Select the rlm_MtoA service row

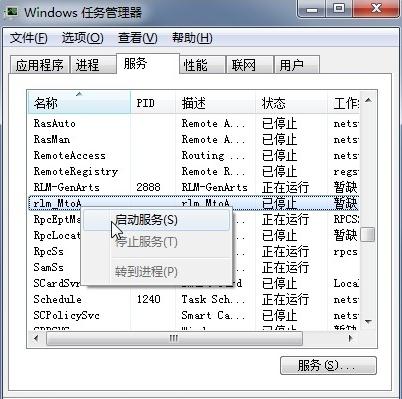point(194,203)
